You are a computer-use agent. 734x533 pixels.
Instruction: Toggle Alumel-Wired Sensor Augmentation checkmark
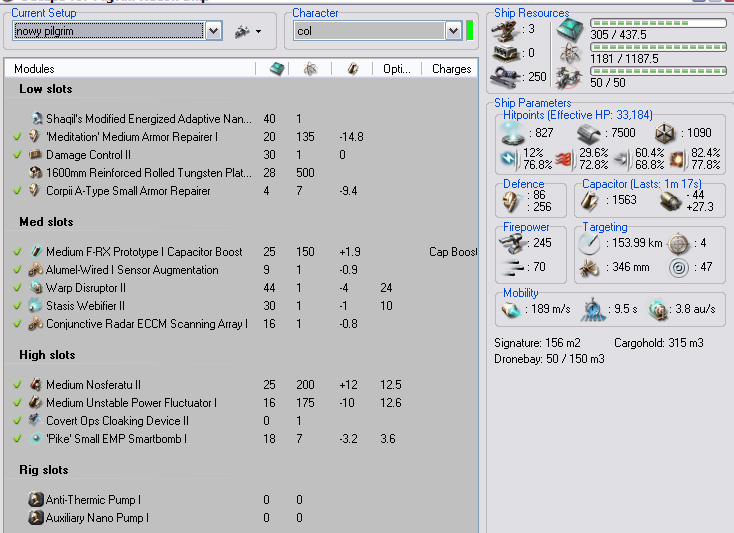pyautogui.click(x=17, y=270)
